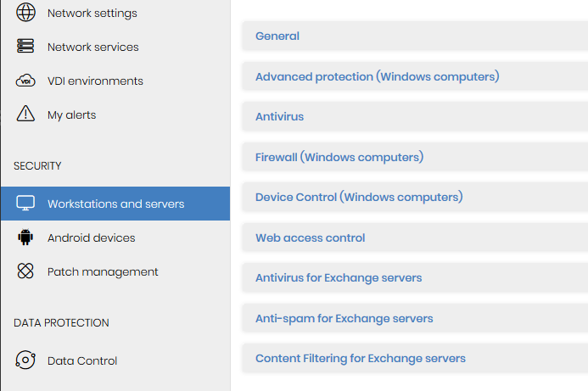The height and width of the screenshot is (391, 588).
Task: Expand Web access control section
Action: (415, 237)
